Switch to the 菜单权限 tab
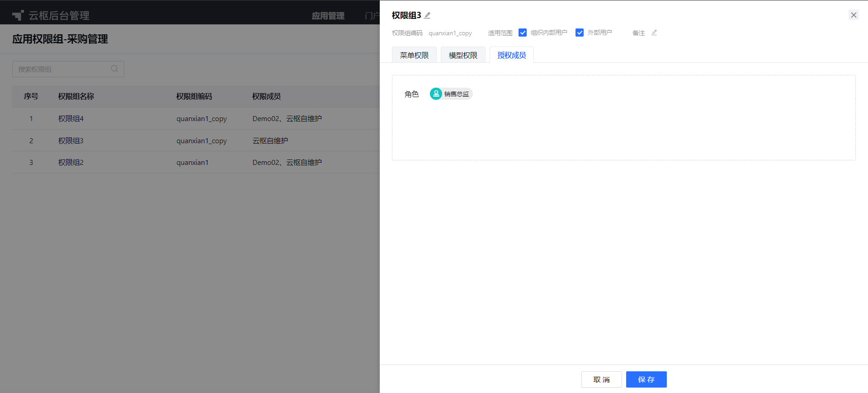 point(414,55)
